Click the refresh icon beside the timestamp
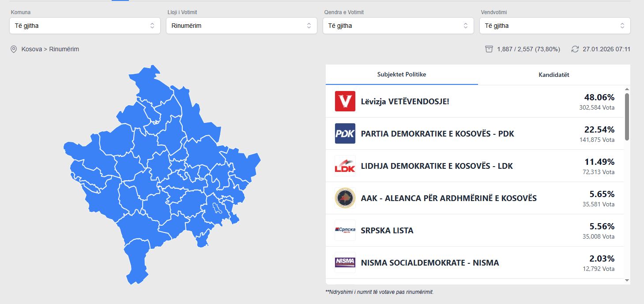644x304 pixels. point(575,49)
